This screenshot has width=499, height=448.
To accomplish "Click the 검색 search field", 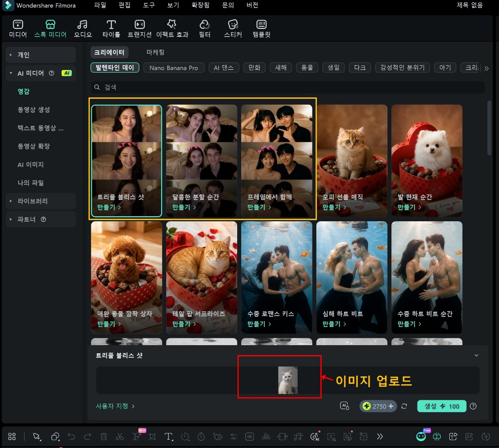I will pyautogui.click(x=287, y=87).
